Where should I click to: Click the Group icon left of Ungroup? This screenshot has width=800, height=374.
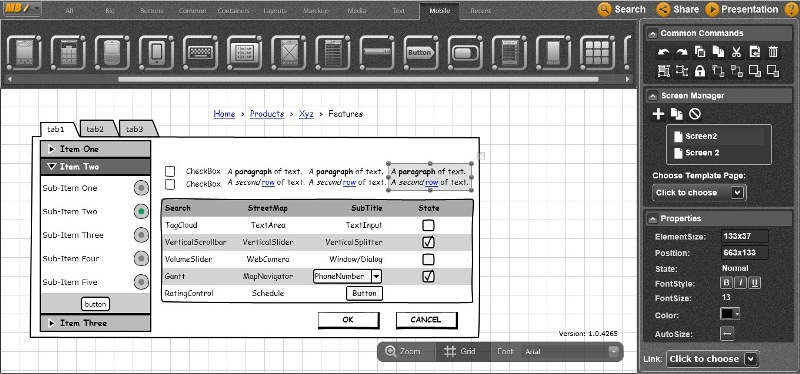tap(663, 71)
